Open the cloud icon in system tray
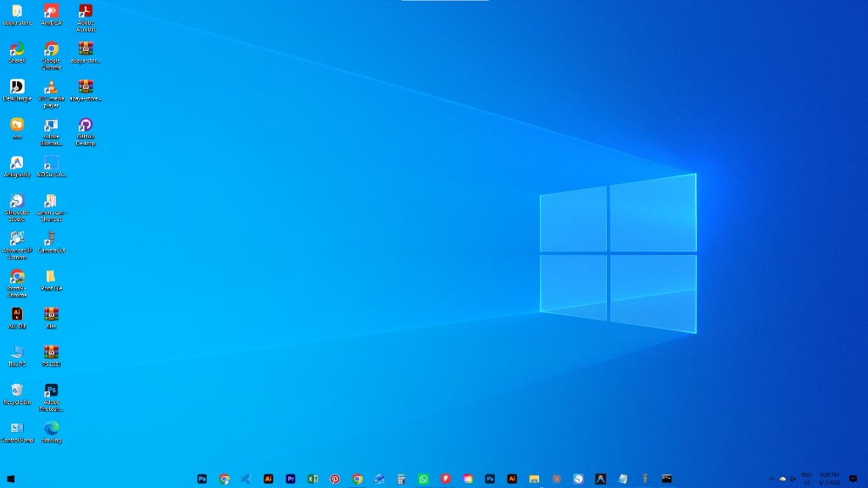 [x=782, y=480]
